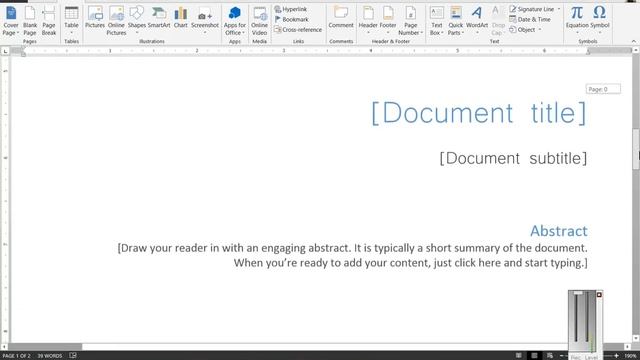Click the Cross-reference button
The height and width of the screenshot is (360, 640).
point(298,29)
